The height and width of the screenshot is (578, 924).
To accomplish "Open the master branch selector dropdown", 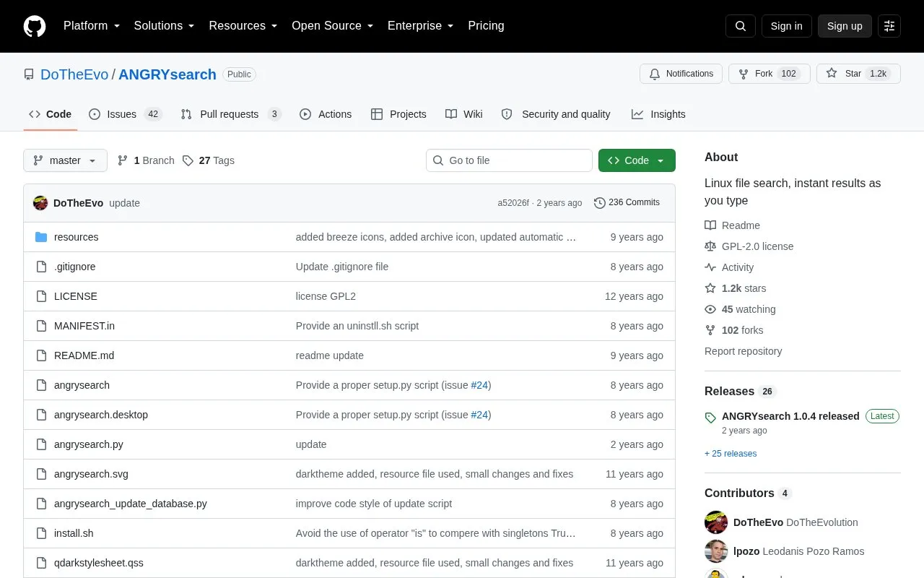I will 65,160.
